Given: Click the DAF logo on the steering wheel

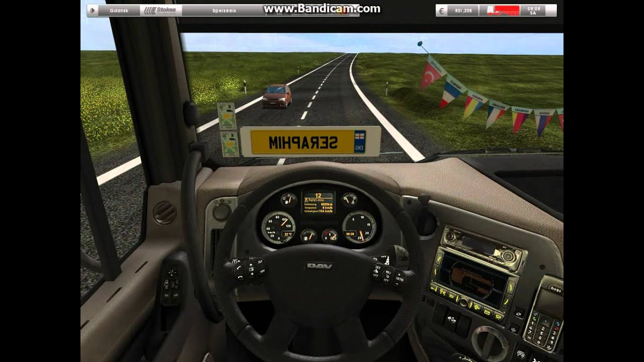Looking at the screenshot, I should click(319, 266).
